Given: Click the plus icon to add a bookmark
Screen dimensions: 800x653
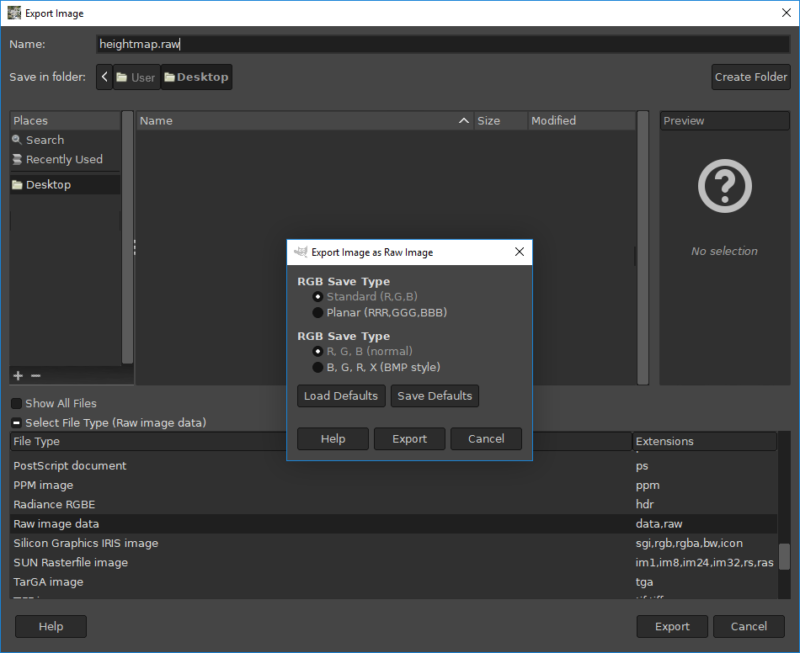Looking at the screenshot, I should coord(17,376).
